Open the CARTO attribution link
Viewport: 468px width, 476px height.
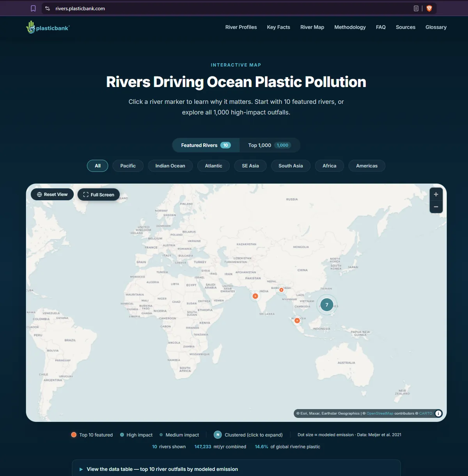(x=425, y=414)
